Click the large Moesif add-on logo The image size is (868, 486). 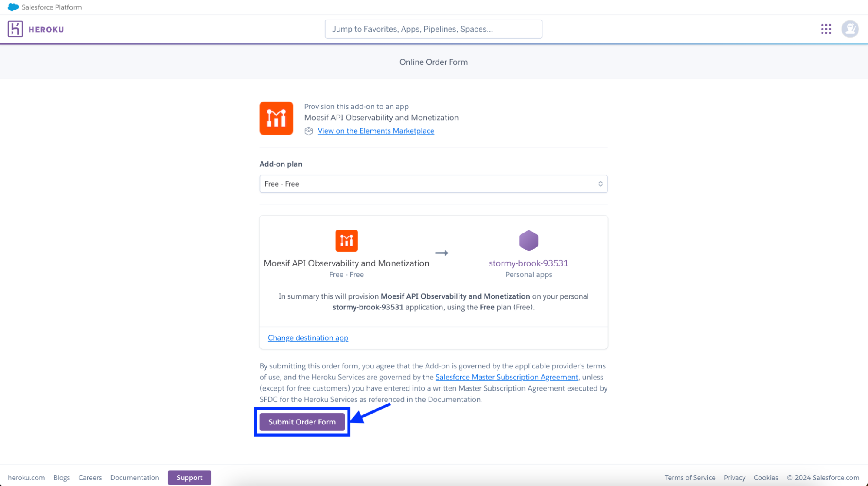click(276, 118)
